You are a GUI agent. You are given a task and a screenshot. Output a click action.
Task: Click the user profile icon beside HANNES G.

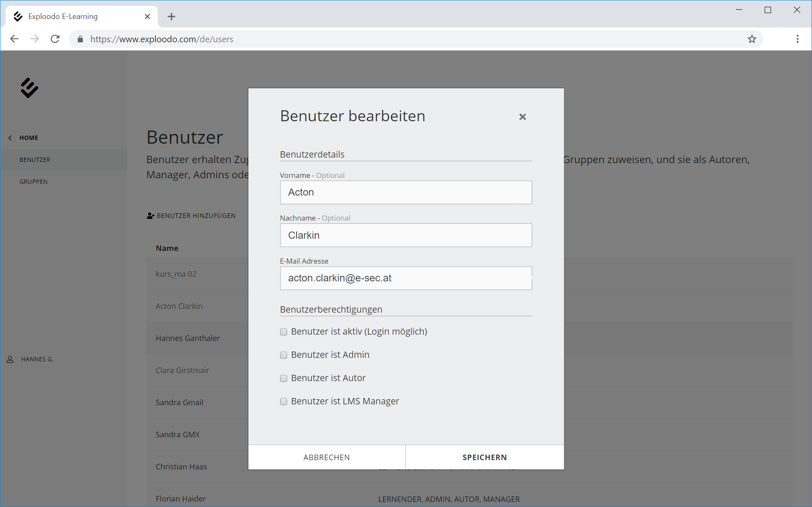point(10,359)
